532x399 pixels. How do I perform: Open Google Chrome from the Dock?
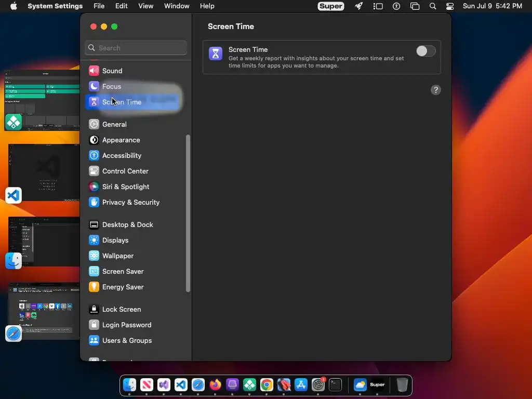(267, 385)
